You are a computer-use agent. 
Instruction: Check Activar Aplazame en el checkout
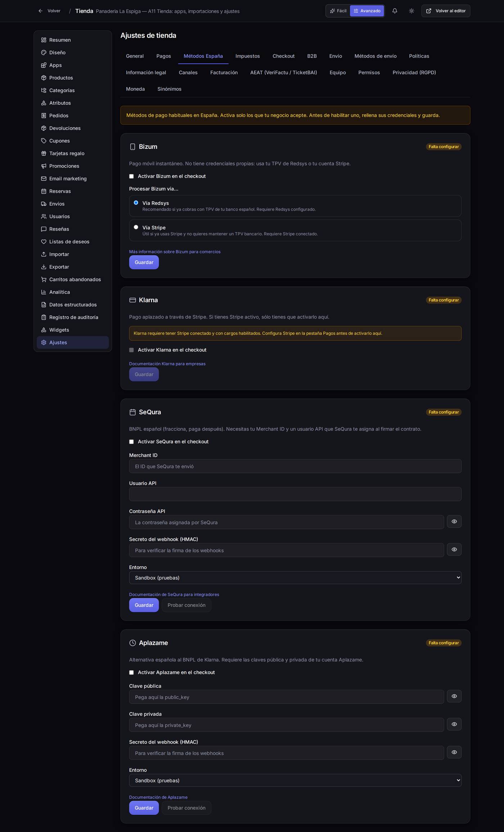click(x=131, y=672)
